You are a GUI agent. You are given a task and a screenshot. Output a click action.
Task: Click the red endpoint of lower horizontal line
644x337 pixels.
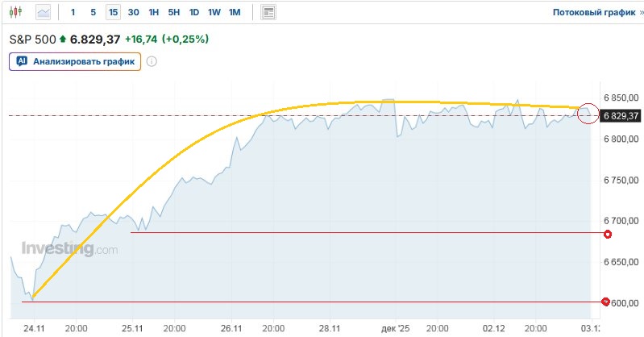coord(606,302)
